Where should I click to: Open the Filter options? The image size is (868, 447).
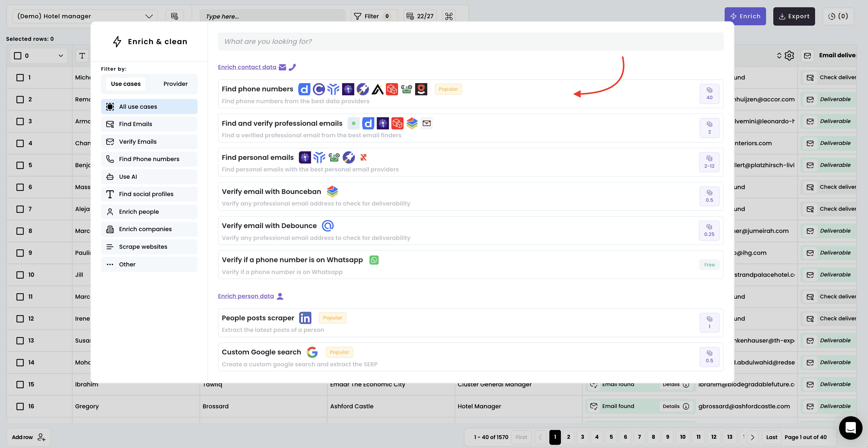click(x=372, y=16)
